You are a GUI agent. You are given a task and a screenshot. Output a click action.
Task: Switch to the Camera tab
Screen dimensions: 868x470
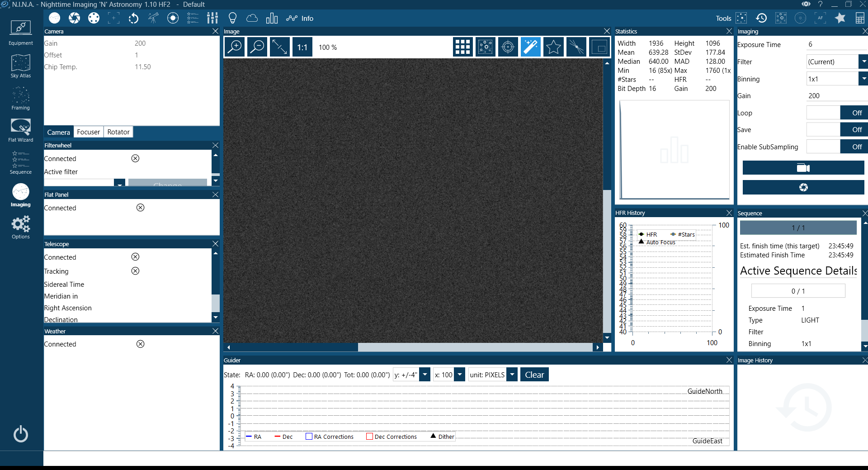[x=58, y=132]
